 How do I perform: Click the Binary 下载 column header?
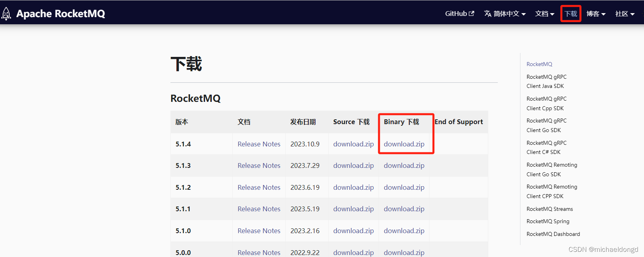(401, 122)
